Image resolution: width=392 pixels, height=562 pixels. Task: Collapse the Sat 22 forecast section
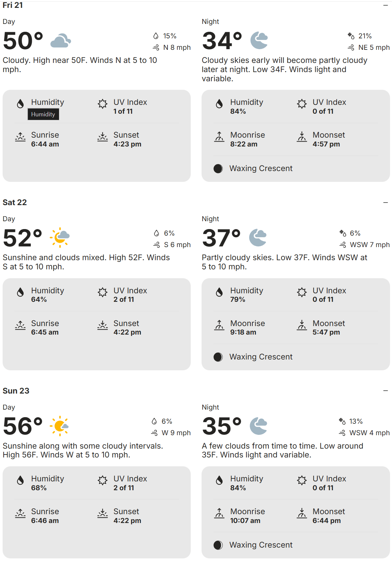pyautogui.click(x=385, y=203)
